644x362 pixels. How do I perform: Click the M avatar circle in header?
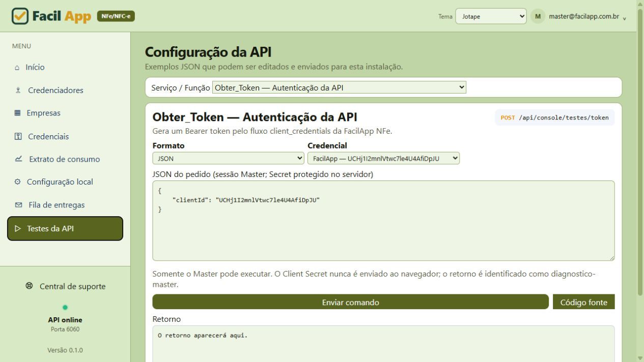(537, 16)
